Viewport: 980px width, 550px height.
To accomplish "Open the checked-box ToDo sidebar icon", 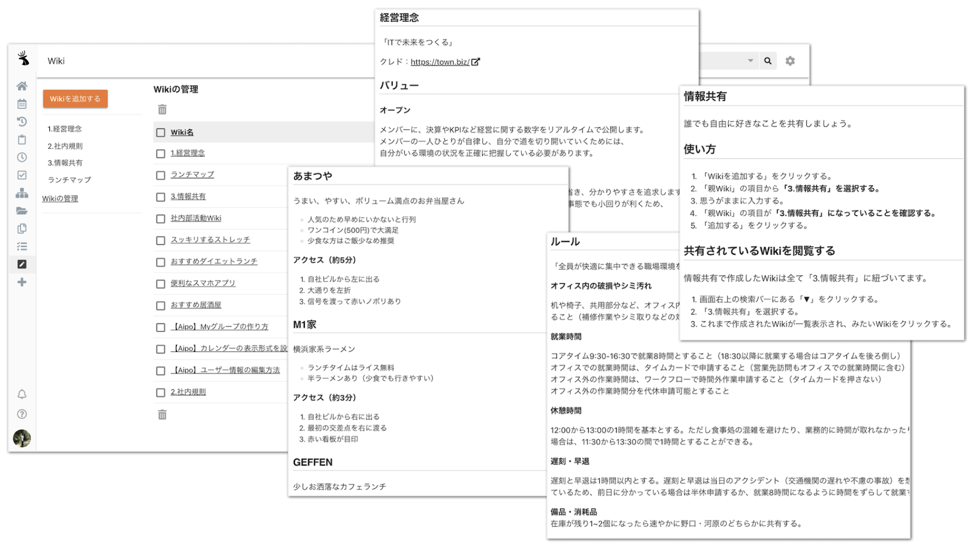I will (22, 175).
